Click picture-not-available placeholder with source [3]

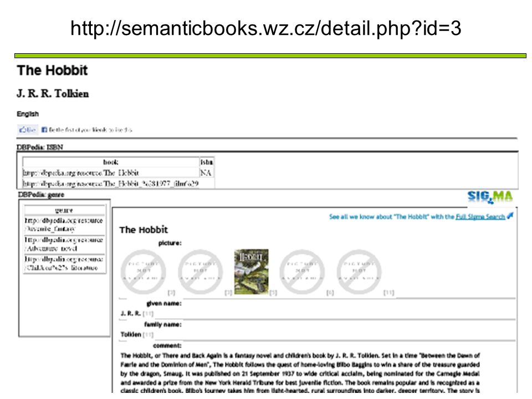[200, 272]
